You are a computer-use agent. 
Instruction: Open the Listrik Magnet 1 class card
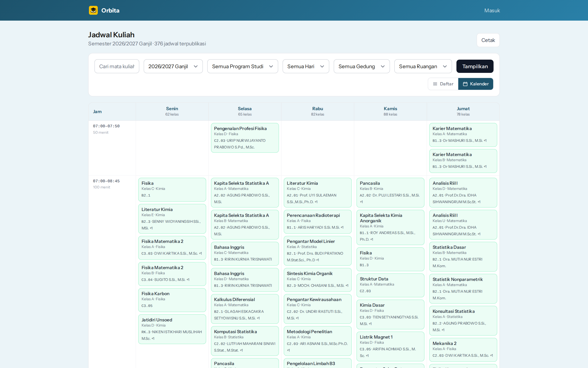click(390, 346)
